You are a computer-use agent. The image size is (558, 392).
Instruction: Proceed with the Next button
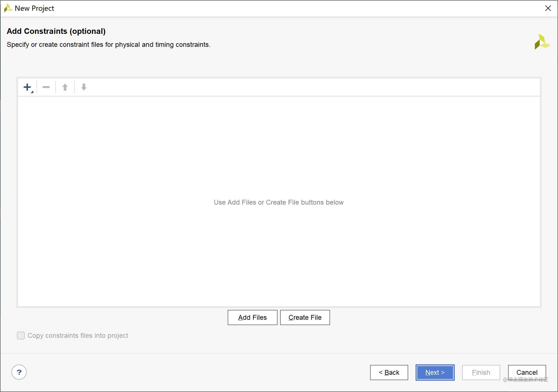pos(435,373)
